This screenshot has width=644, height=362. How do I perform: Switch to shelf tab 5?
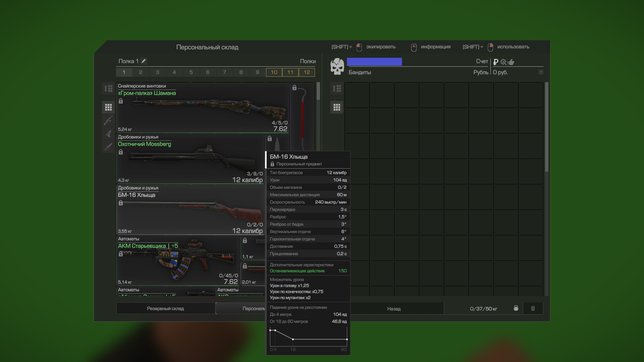click(191, 72)
